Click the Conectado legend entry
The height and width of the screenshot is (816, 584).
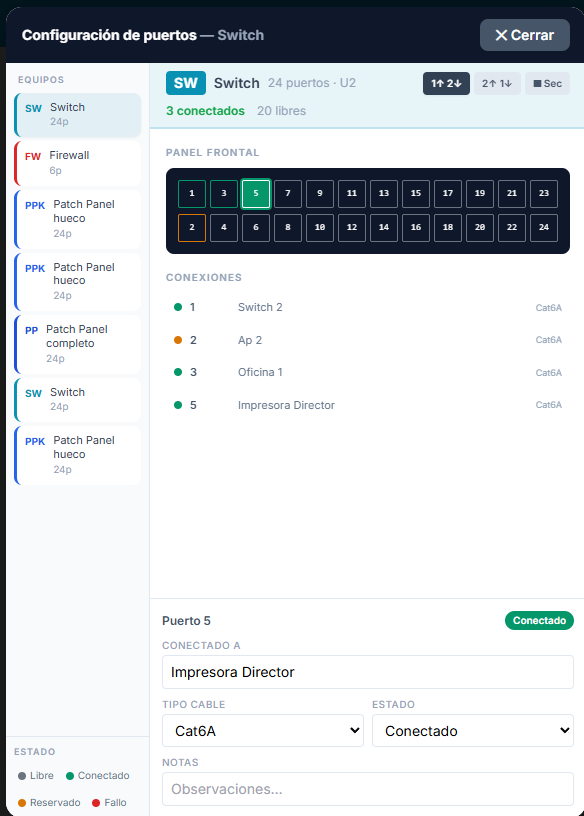point(98,775)
